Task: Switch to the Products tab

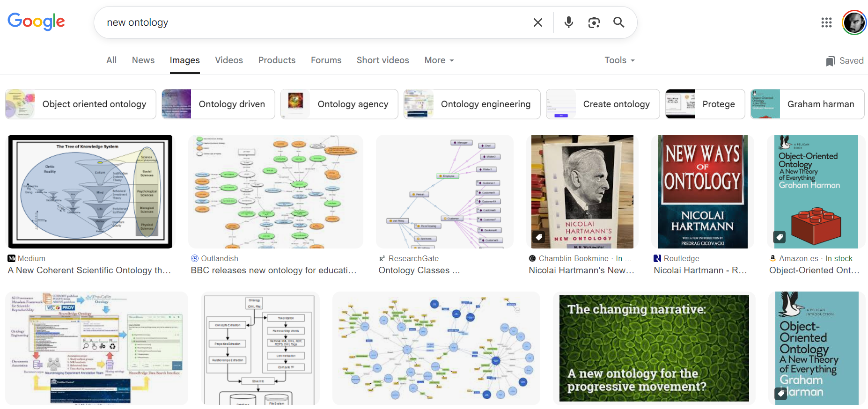Action: tap(277, 60)
